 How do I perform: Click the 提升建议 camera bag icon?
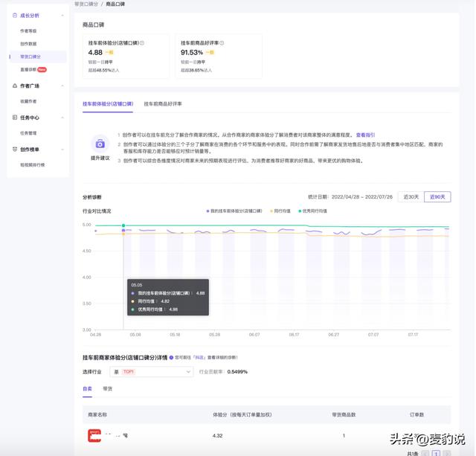click(x=100, y=144)
